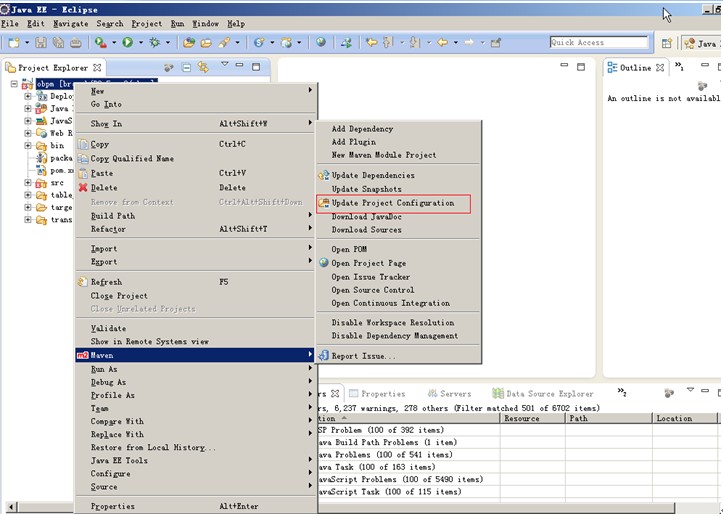723x516 pixels.
Task: Click the Refresh menu icon
Action: [83, 281]
